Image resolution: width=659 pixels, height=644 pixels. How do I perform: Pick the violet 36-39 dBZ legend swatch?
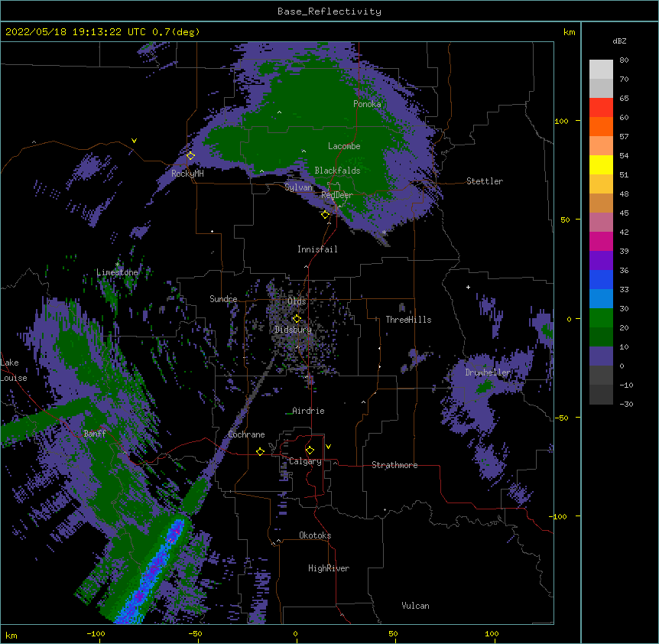[601, 260]
